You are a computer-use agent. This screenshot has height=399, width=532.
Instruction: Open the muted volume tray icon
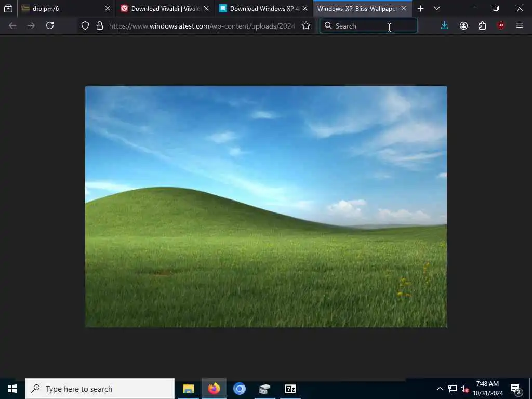pyautogui.click(x=464, y=389)
